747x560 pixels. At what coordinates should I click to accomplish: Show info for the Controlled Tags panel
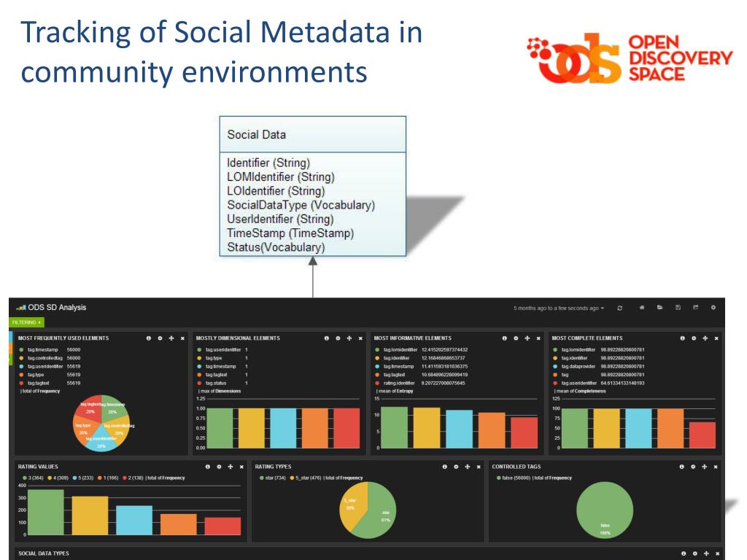pos(682,467)
